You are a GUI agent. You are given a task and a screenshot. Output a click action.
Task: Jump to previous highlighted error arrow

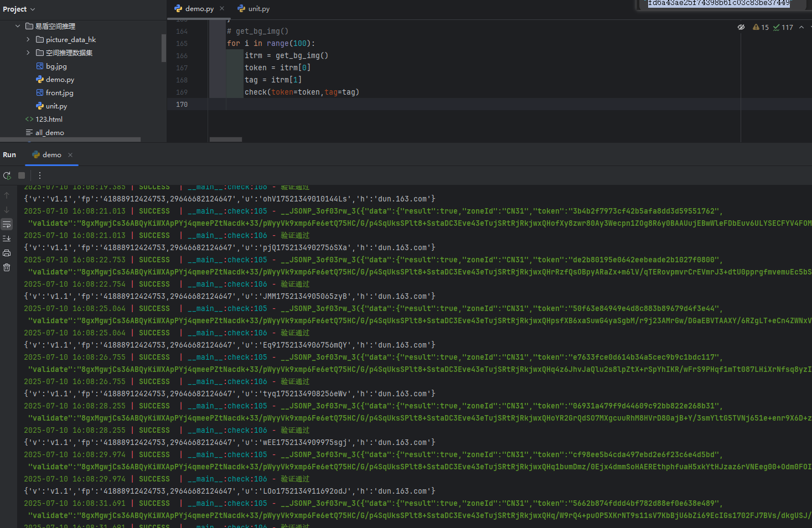click(x=801, y=27)
